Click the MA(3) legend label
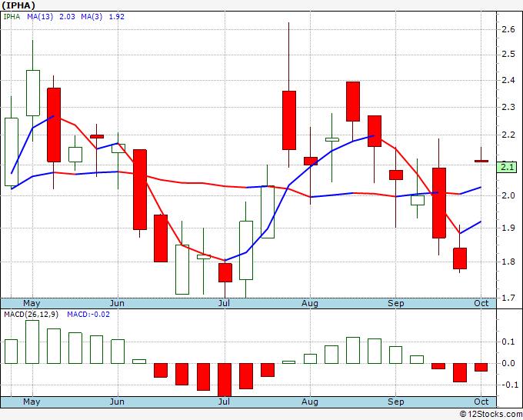523x420 pixels. 92,17
